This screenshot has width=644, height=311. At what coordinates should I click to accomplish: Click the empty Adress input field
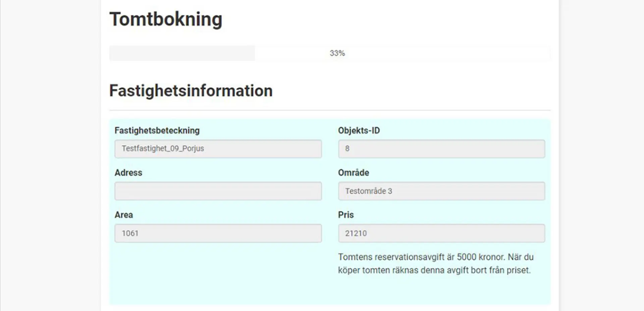(x=218, y=191)
